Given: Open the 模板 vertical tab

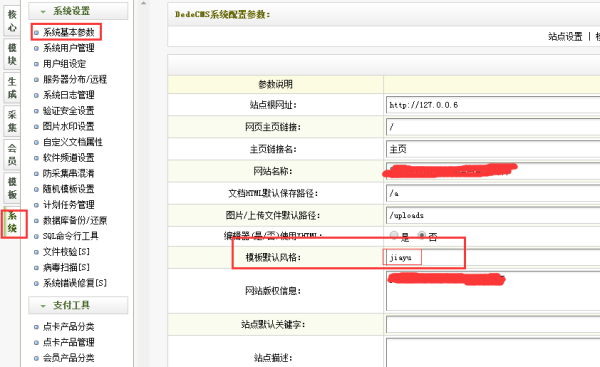Looking at the screenshot, I should (12, 188).
